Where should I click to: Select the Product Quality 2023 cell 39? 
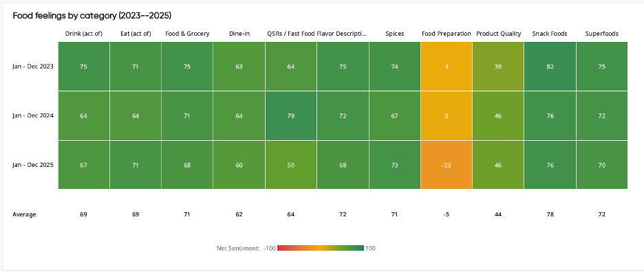pyautogui.click(x=498, y=67)
